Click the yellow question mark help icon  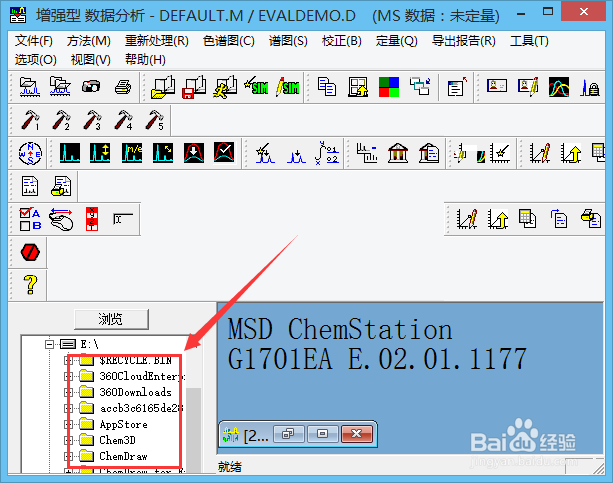pos(30,284)
